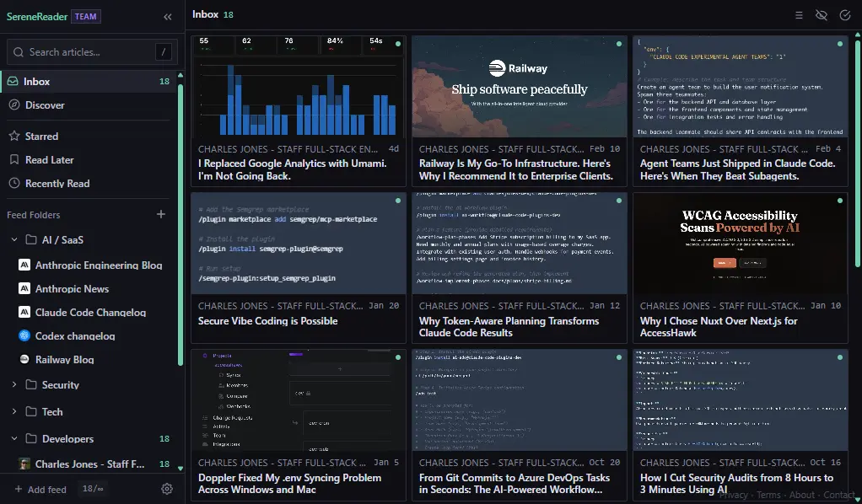This screenshot has width=862, height=504.
Task: Expand the Tech folder chevron
Action: point(14,411)
